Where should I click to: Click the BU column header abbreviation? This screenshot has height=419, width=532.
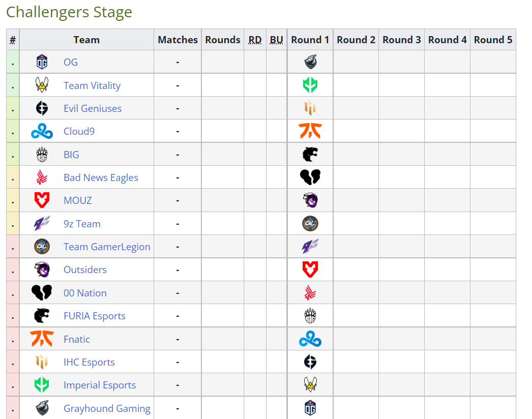coord(277,40)
